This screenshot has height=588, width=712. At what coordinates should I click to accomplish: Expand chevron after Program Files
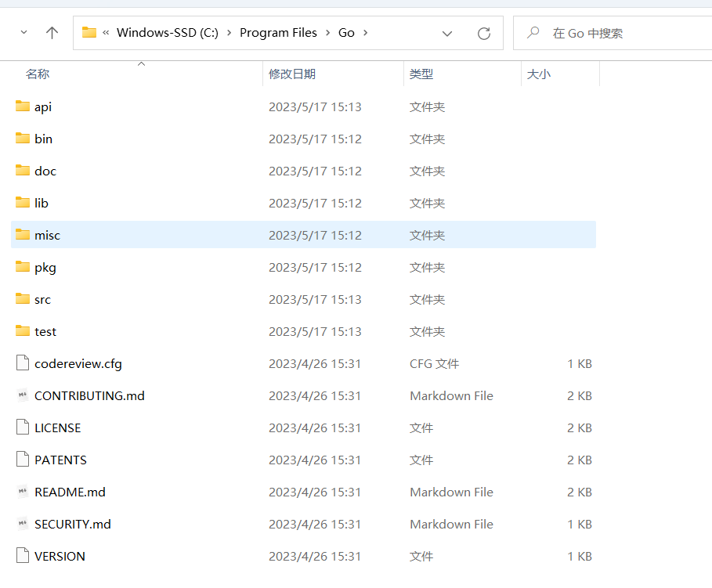click(x=328, y=33)
